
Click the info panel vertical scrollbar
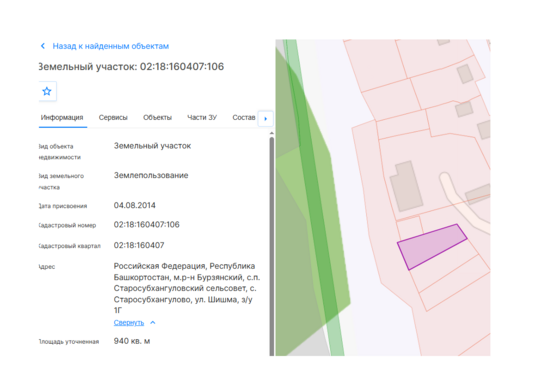coord(272,246)
